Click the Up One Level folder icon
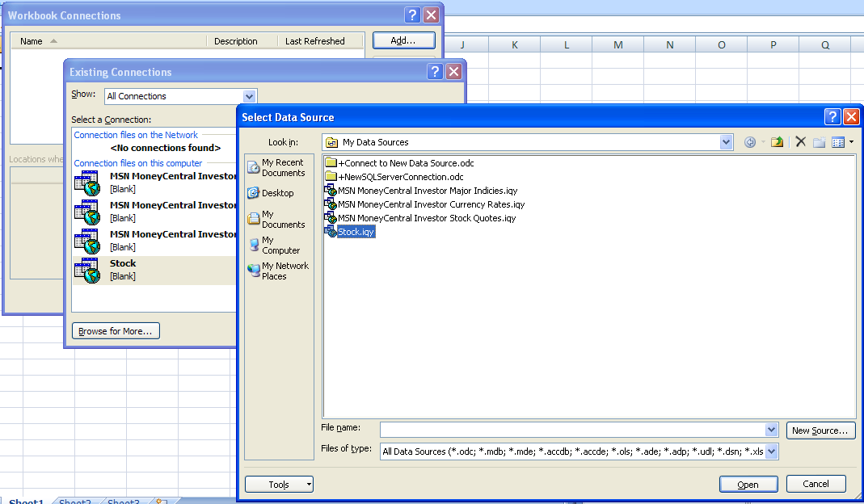Viewport: 864px width, 504px height. click(777, 141)
